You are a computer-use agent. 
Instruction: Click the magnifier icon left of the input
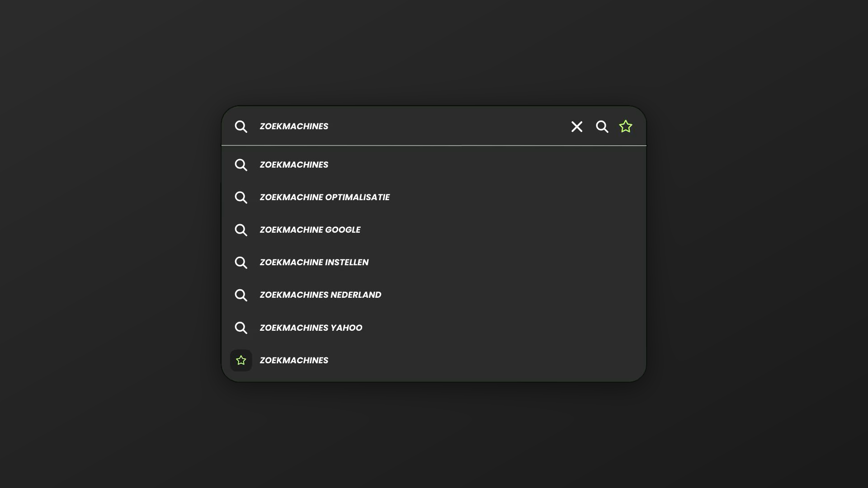pyautogui.click(x=241, y=127)
